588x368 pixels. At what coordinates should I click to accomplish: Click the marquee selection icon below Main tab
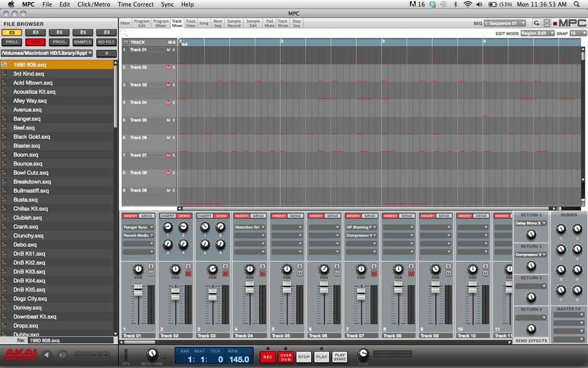tap(123, 33)
